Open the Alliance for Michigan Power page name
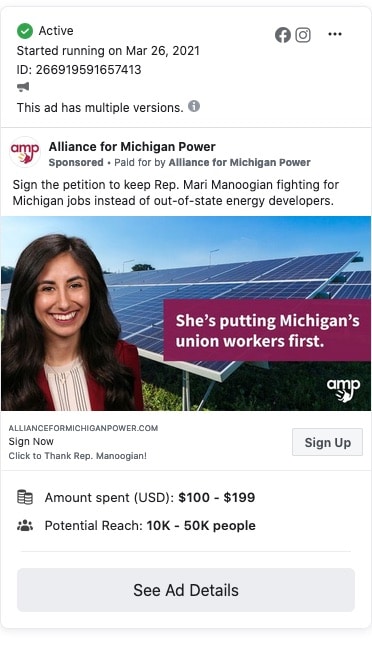Viewport: 372px width, 662px height. coord(132,147)
